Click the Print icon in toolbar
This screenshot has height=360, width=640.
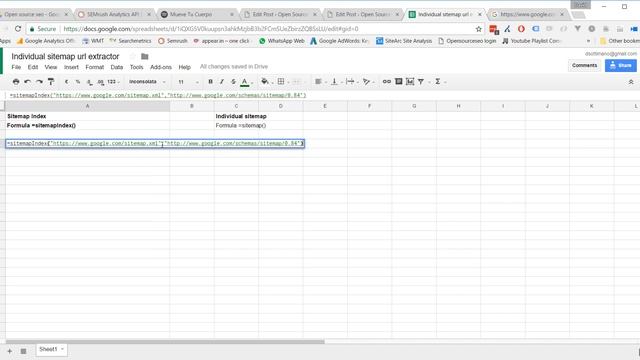click(16, 82)
